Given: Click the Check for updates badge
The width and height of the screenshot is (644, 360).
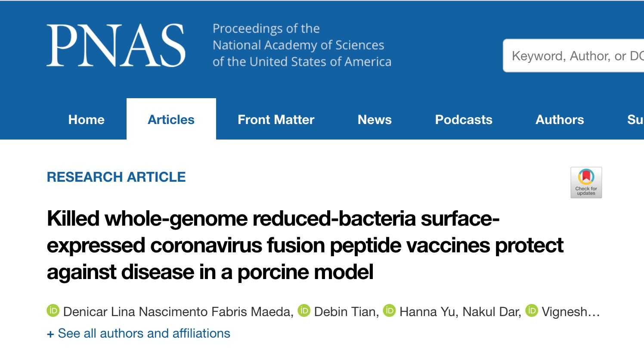Looking at the screenshot, I should tap(586, 183).
